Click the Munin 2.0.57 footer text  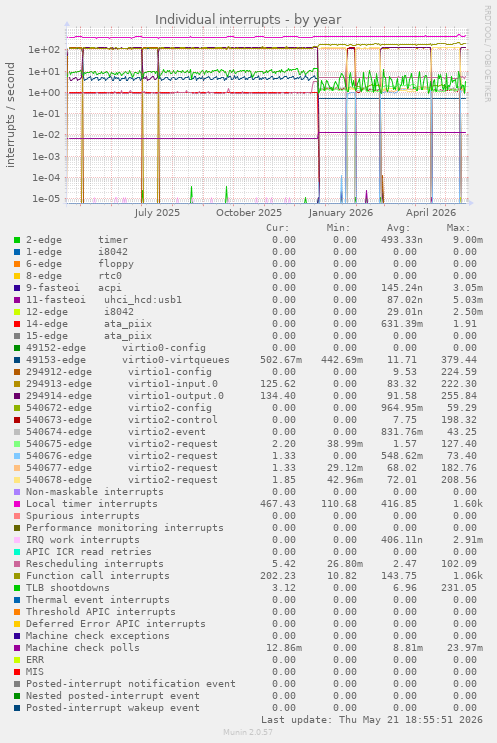click(248, 732)
